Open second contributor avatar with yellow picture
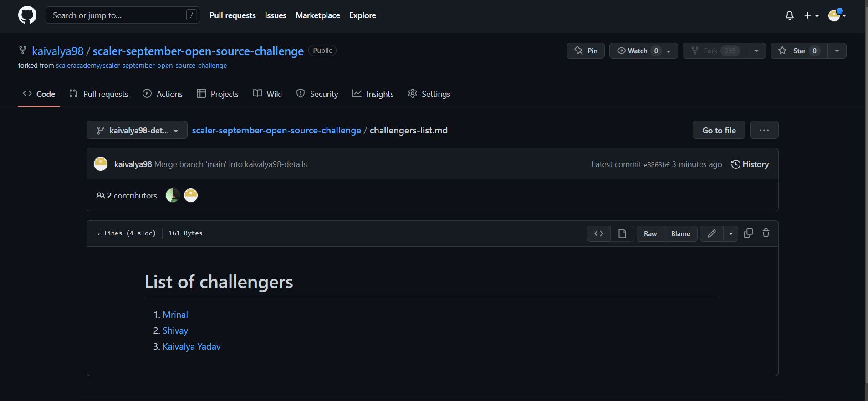Image resolution: width=868 pixels, height=401 pixels. 191,195
